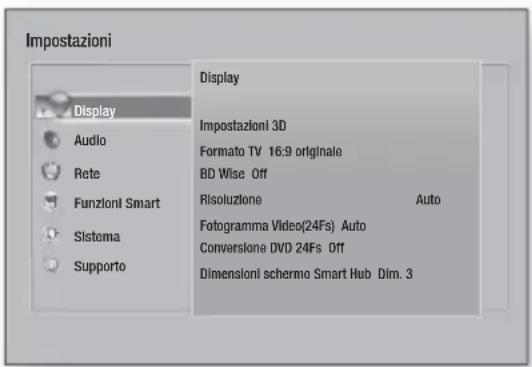
Task: Click the Impostazioni title
Action: [69, 41]
